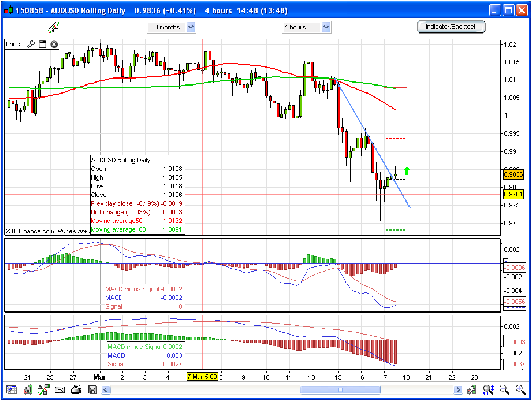Open the 4 hours timeframe dropdown
Viewport: 532px width, 401px height.
click(306, 27)
